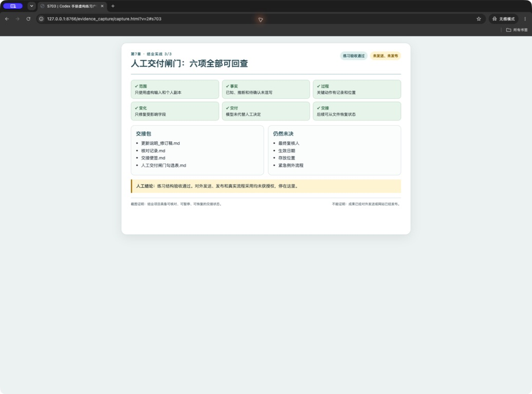532x394 pixels.
Task: Click the 紧急例外流程 list item
Action: 291,165
